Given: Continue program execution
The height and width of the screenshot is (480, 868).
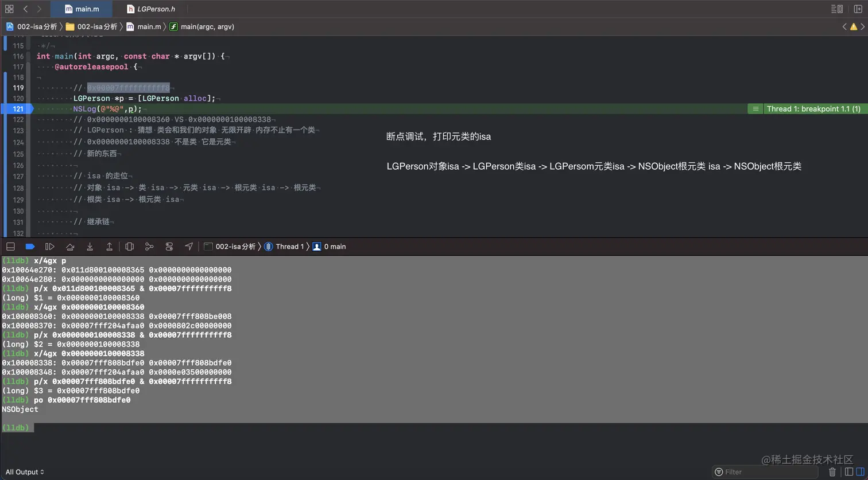Looking at the screenshot, I should point(50,247).
